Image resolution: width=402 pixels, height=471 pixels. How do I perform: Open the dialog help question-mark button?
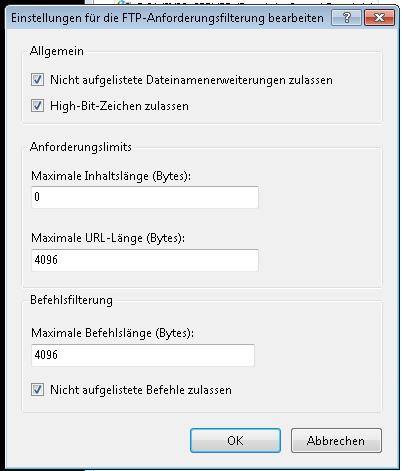[346, 17]
